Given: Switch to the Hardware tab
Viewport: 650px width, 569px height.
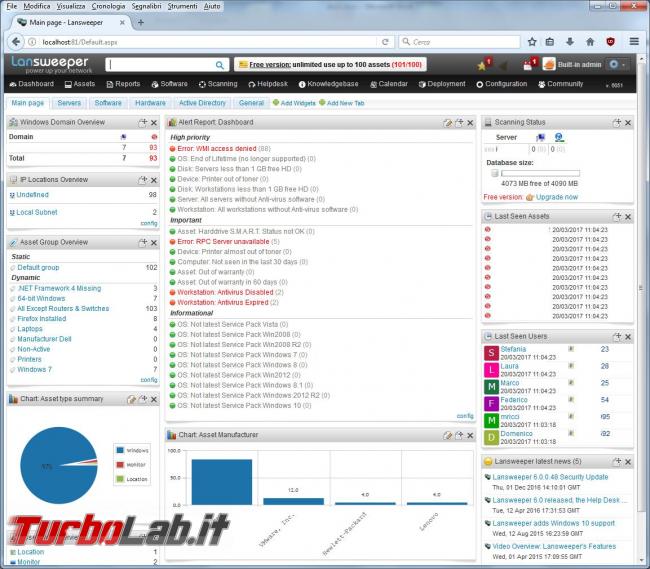Looking at the screenshot, I should click(x=150, y=103).
